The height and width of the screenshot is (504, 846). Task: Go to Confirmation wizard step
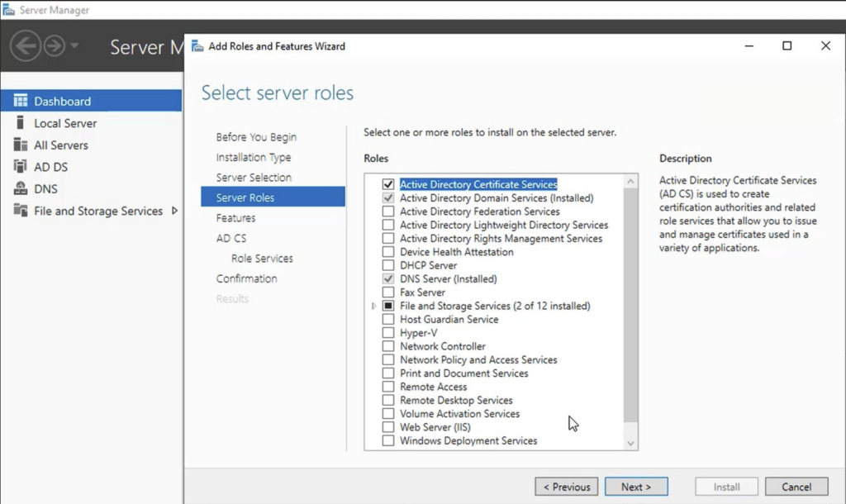[x=246, y=278]
